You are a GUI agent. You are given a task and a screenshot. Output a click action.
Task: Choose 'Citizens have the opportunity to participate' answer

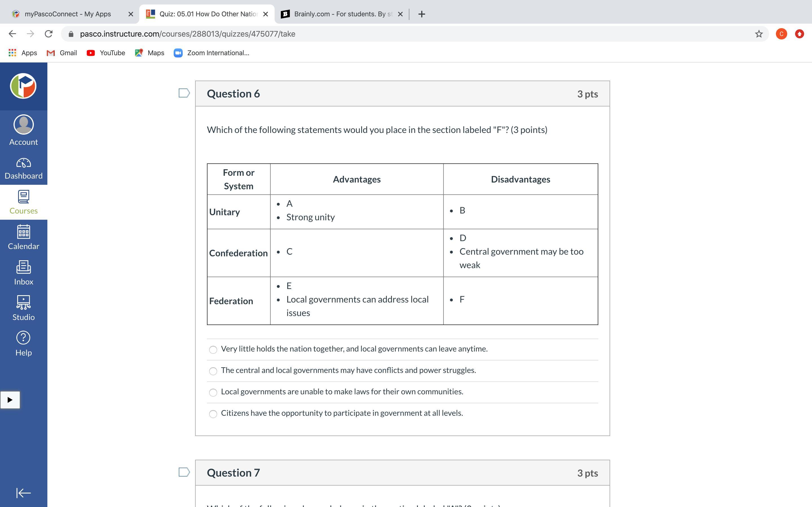(213, 414)
